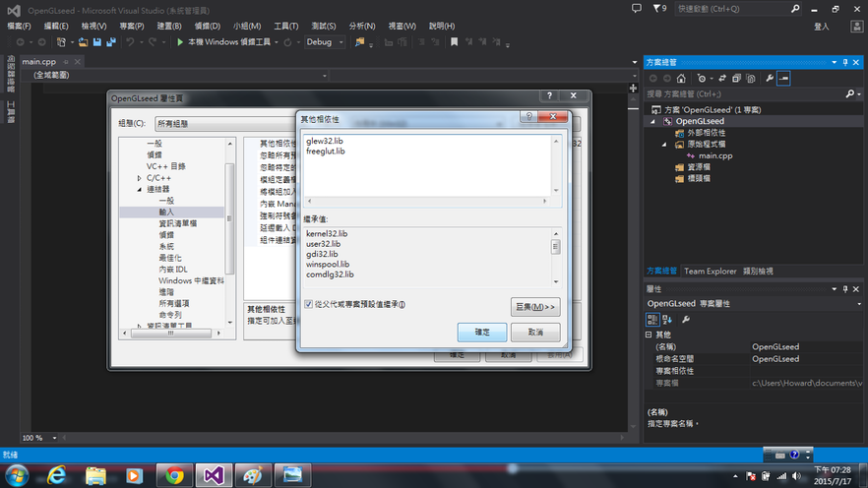This screenshot has width=868, height=488.
Task: Open the 工具(T) menu
Action: pyautogui.click(x=285, y=26)
